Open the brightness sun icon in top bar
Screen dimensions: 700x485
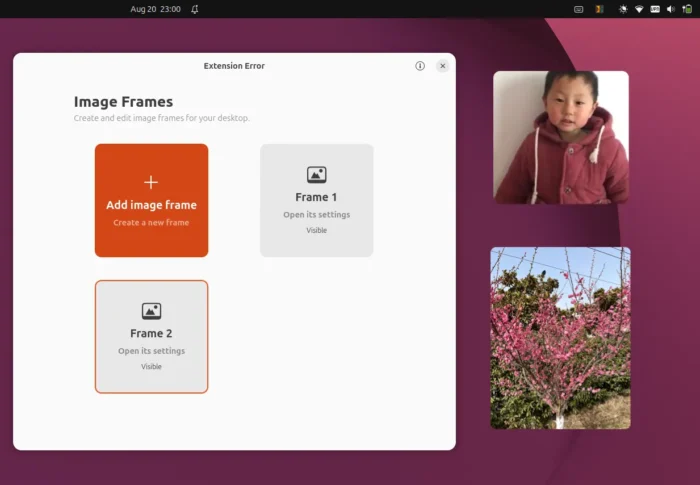pyautogui.click(x=623, y=9)
